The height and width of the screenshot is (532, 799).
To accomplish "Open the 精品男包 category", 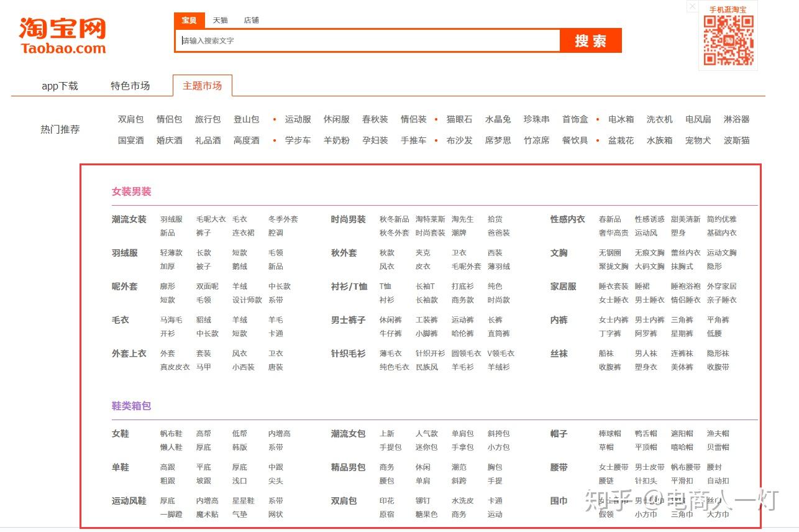I will (349, 467).
